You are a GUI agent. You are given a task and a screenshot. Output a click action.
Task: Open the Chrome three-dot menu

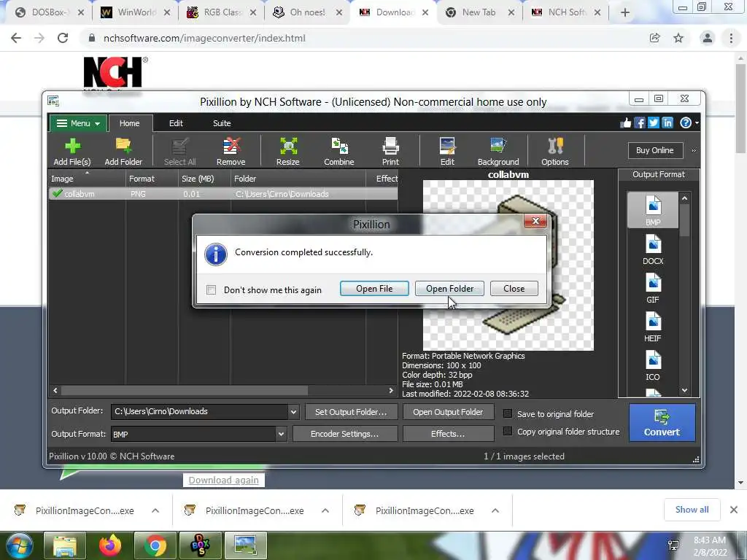pos(731,38)
